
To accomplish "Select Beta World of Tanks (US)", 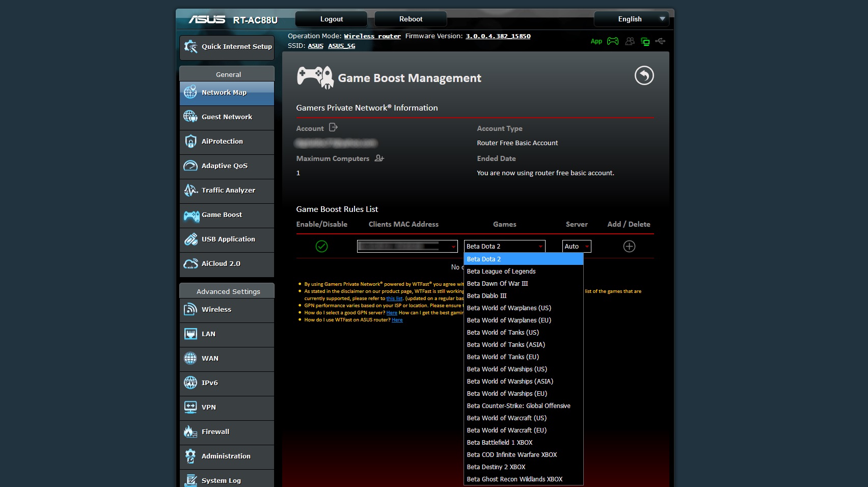I will tap(524, 333).
